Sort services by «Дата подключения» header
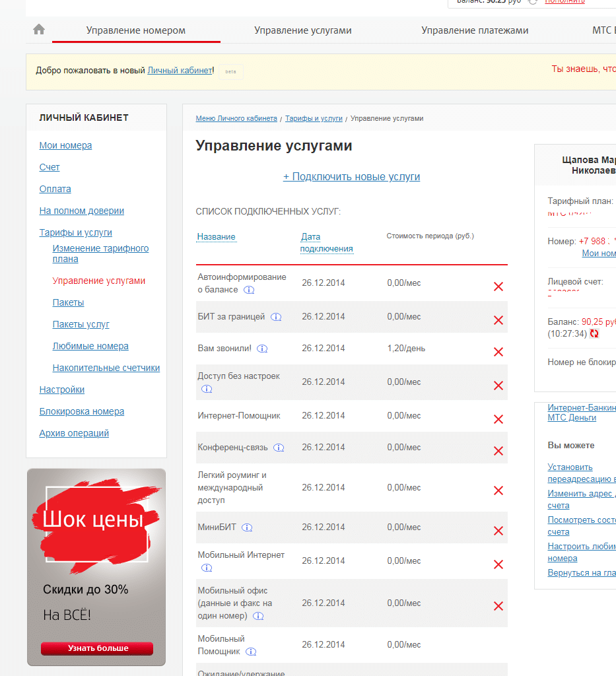The height and width of the screenshot is (676, 616). [326, 242]
